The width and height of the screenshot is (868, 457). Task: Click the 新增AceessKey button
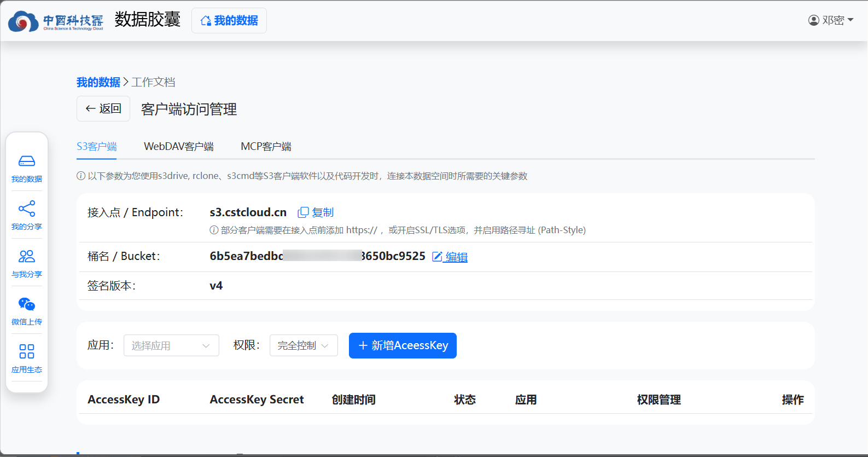click(403, 345)
